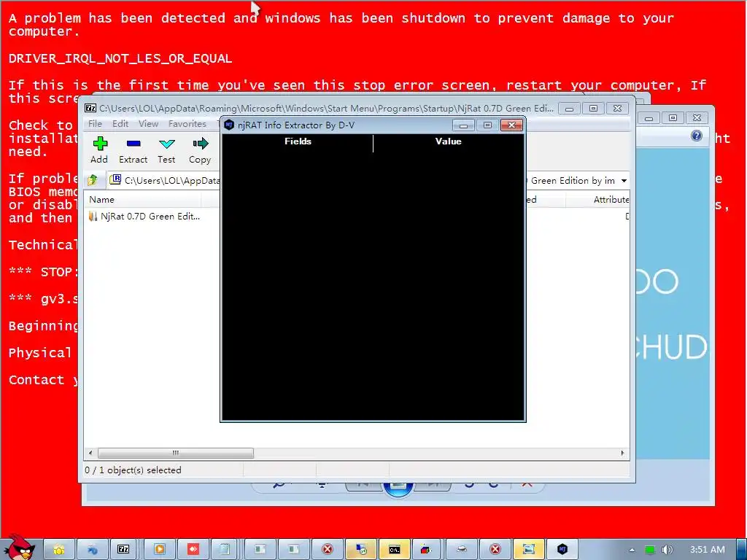The image size is (747, 560).
Task: Open the Angry Birds Start button
Action: tap(19, 547)
